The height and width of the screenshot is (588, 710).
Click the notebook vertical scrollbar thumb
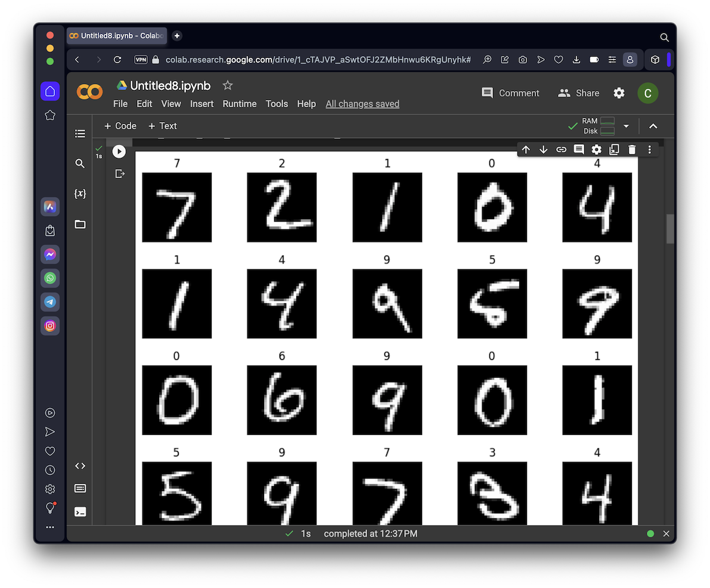[x=669, y=229]
